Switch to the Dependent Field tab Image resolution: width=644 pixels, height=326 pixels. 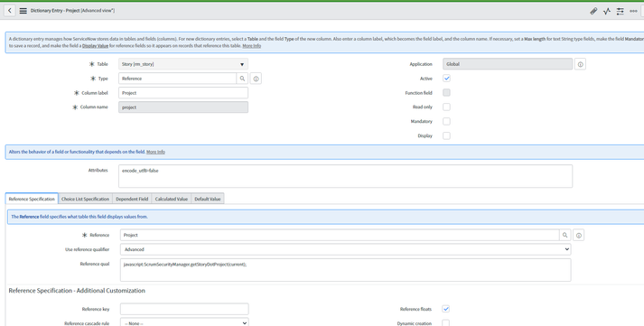click(x=132, y=199)
